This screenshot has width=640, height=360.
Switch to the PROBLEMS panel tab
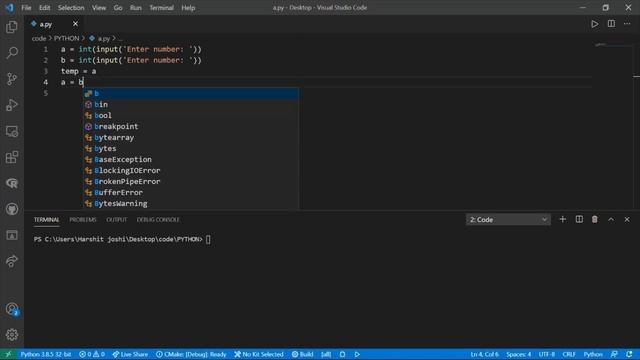[83, 220]
